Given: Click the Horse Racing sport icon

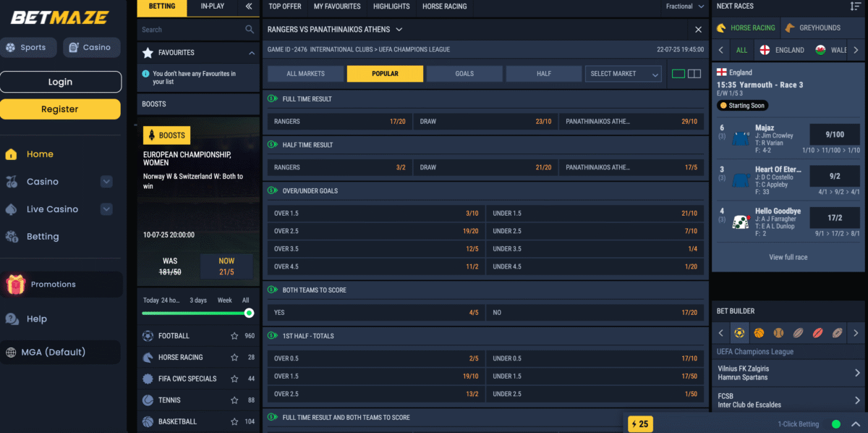Looking at the screenshot, I should (148, 358).
